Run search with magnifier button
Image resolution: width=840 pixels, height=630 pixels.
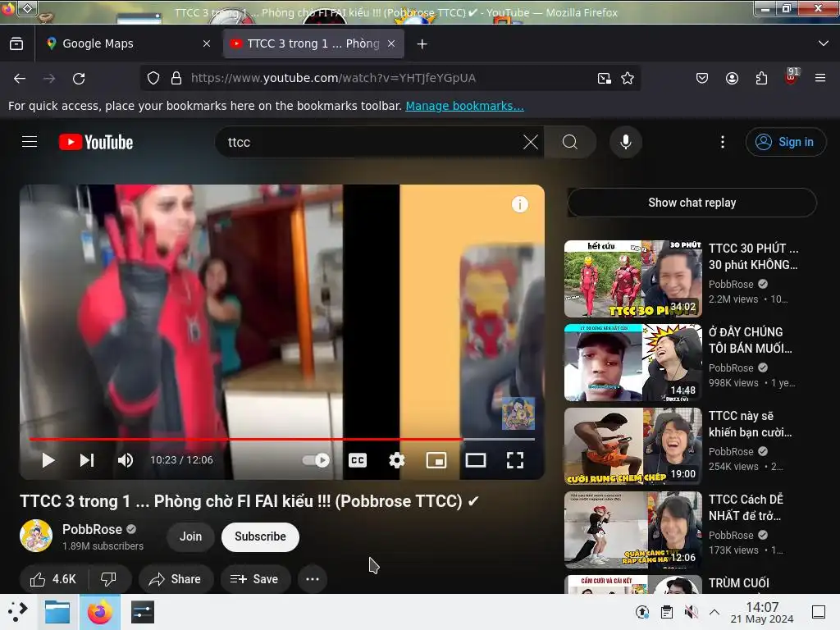click(570, 142)
